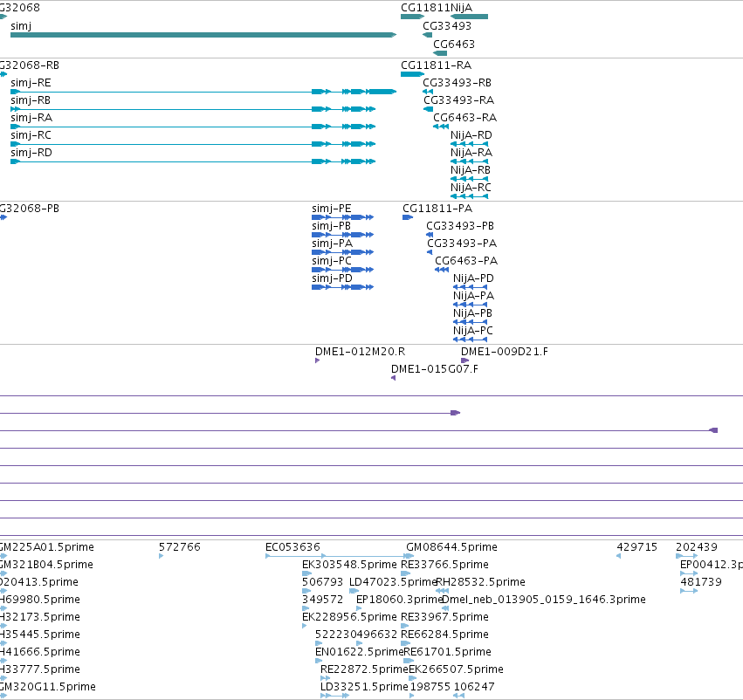
Task: Select the EN01622.5prime EST
Action: 320,662
